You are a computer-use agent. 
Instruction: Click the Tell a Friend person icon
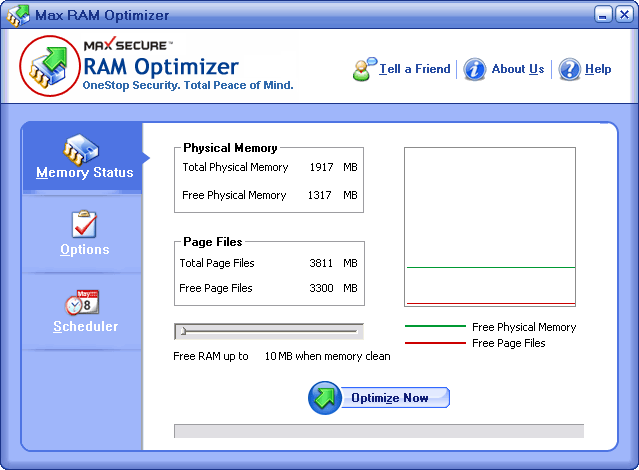click(x=365, y=69)
